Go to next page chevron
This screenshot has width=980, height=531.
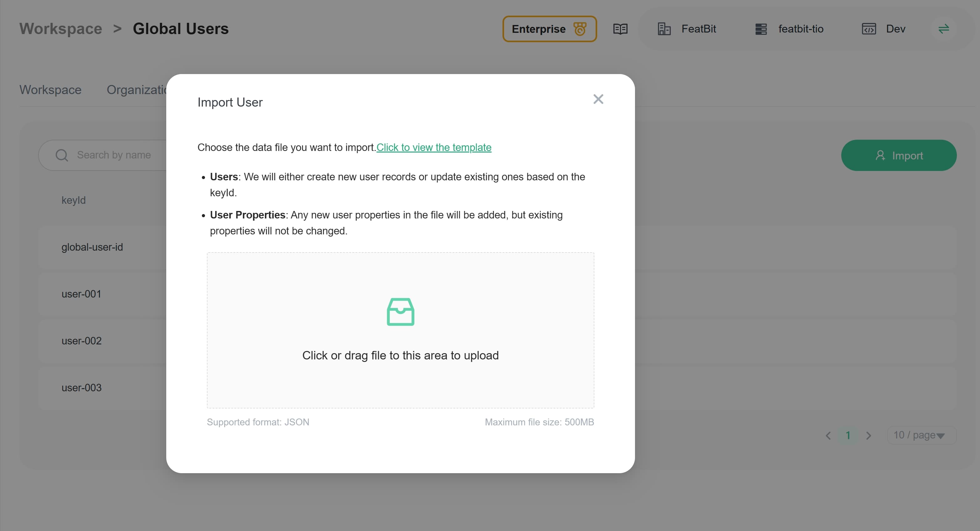point(868,436)
